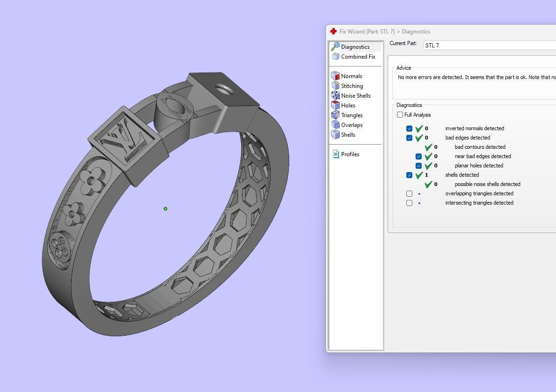The width and height of the screenshot is (556, 392).
Task: Switch to Combined Fix page label
Action: pos(358,56)
